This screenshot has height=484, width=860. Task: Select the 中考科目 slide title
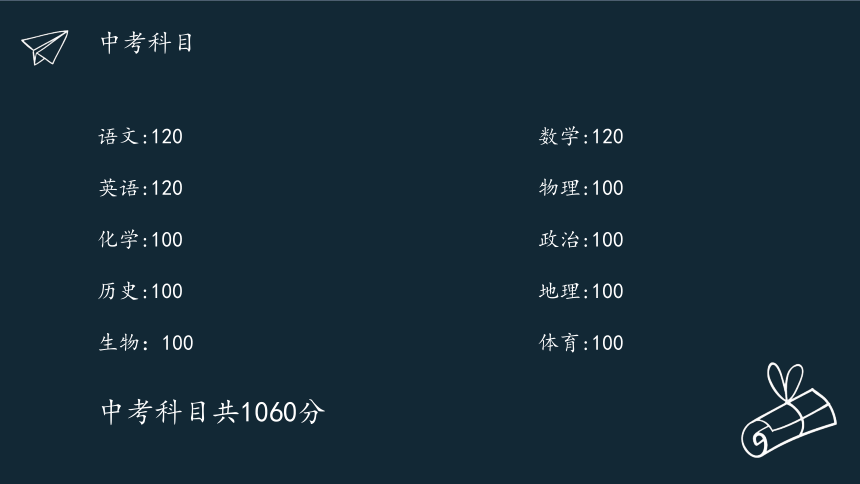146,43
